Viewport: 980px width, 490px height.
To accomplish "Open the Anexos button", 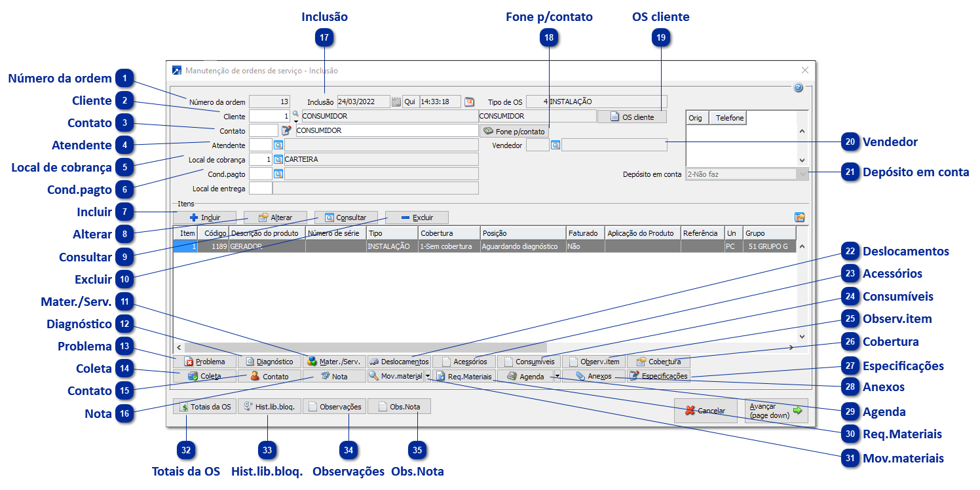I will point(594,377).
